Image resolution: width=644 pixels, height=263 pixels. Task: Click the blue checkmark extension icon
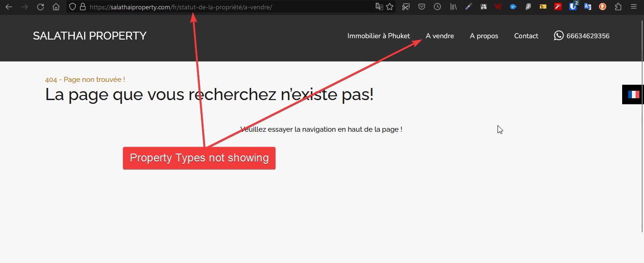click(x=513, y=7)
